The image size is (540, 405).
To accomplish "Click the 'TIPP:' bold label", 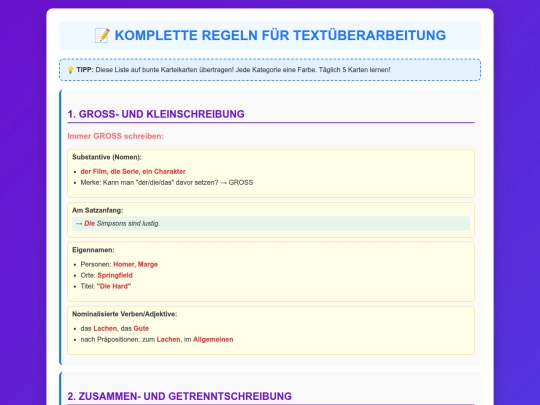I will pyautogui.click(x=85, y=70).
